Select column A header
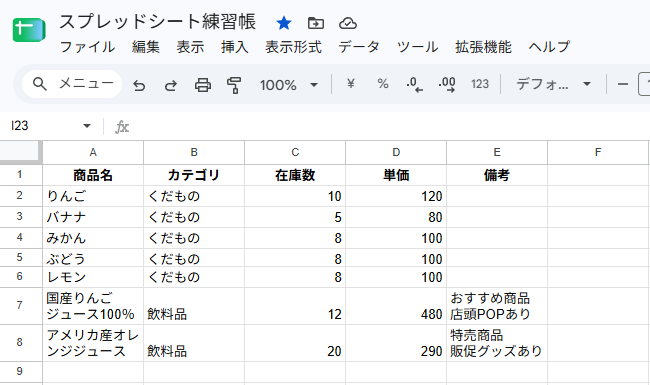Image resolution: width=650 pixels, height=385 pixels. (93, 153)
